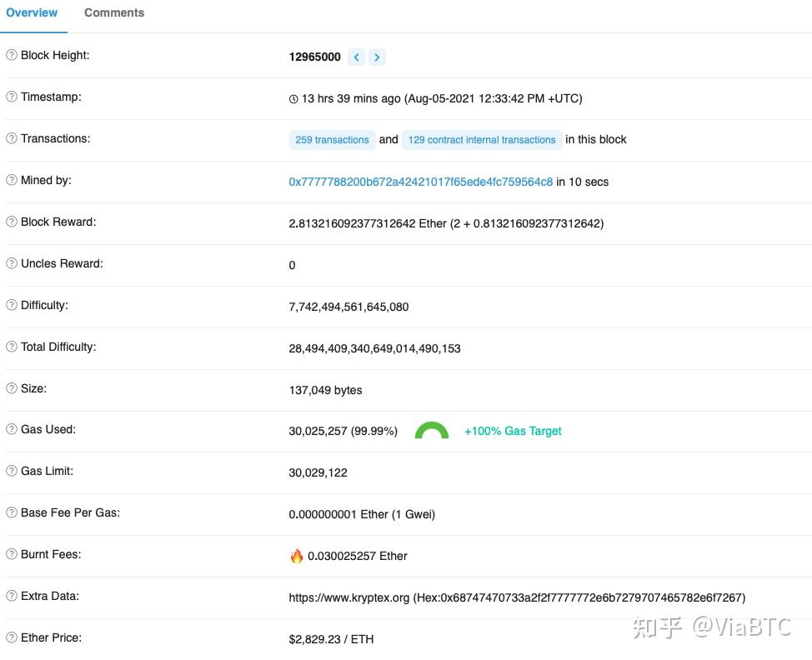
Task: Select the Overview tab
Action: tap(32, 12)
